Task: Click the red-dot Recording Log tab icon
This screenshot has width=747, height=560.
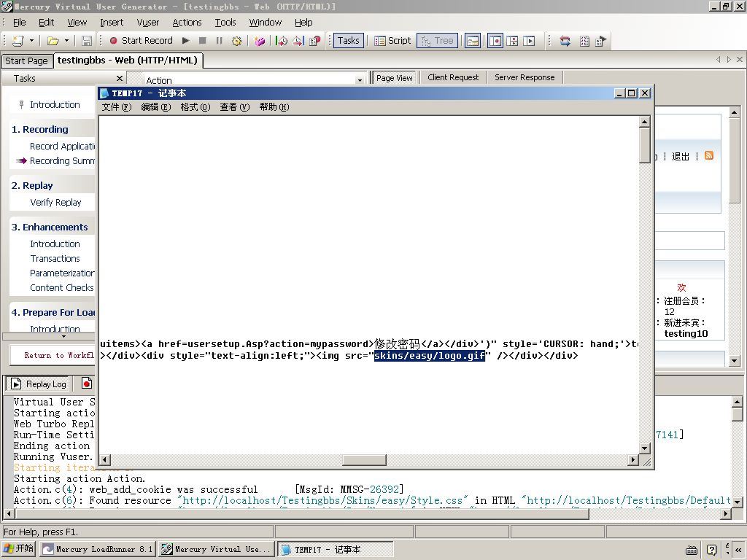Action: 87,384
